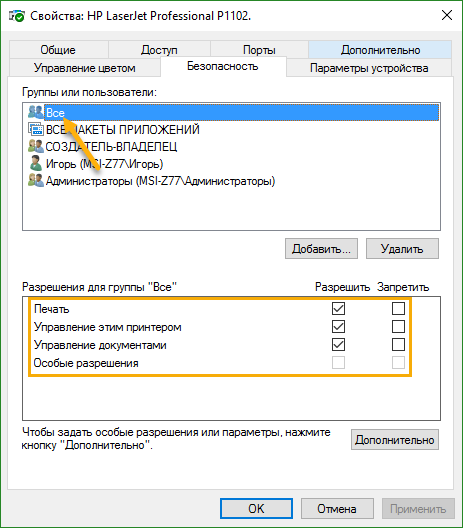The width and height of the screenshot is (463, 528).
Task: Click the Отмена button
Action: pos(337,508)
